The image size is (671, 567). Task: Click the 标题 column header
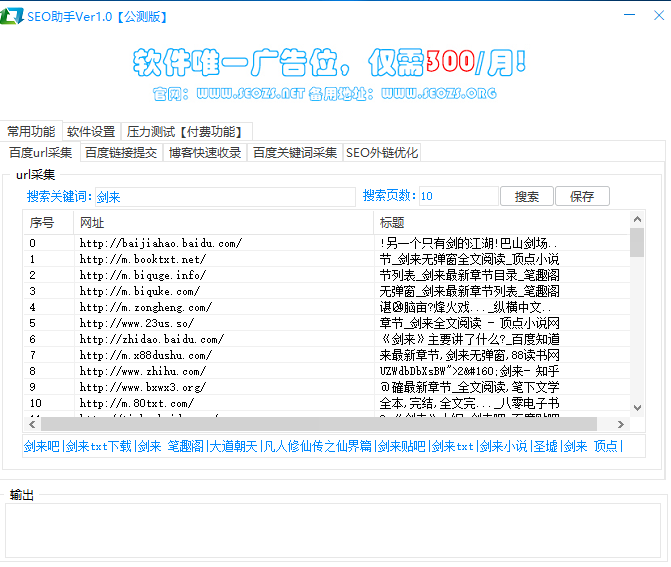click(x=502, y=223)
